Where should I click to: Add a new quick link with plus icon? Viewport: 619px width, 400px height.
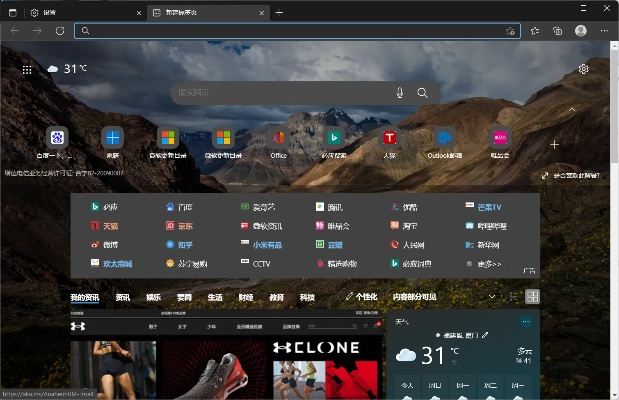[x=555, y=145]
